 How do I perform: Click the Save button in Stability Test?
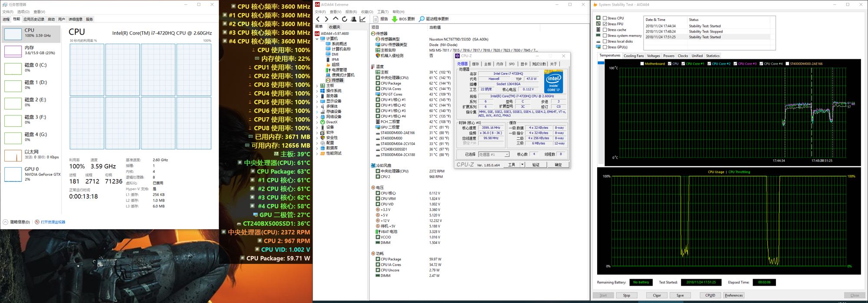point(680,295)
